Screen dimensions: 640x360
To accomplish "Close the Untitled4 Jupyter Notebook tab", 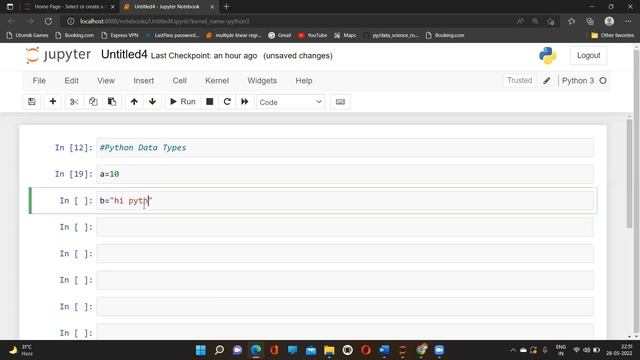I will (x=212, y=7).
